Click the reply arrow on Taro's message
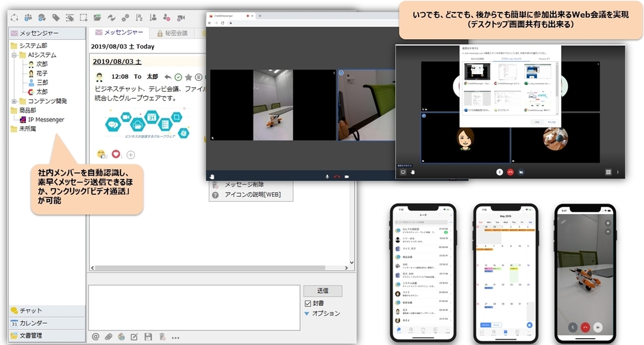Image resolution: width=644 pixels, height=345 pixels. point(167,77)
